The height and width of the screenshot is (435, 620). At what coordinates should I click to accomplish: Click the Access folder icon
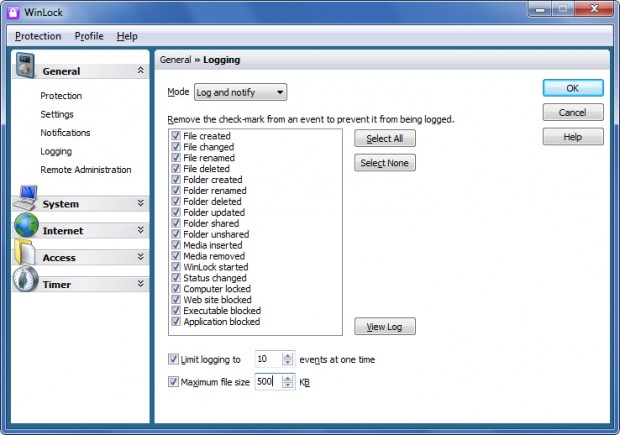(25, 252)
